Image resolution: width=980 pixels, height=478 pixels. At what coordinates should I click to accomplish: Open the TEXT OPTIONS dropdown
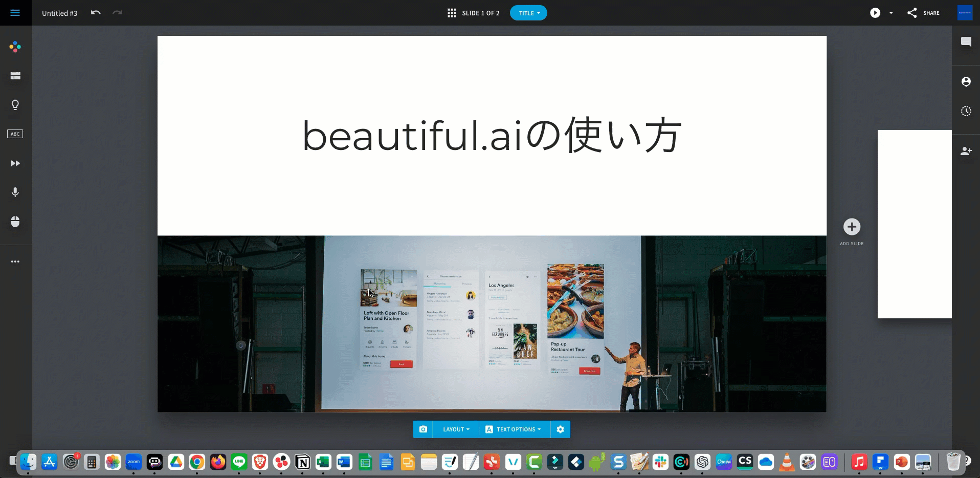coord(515,429)
